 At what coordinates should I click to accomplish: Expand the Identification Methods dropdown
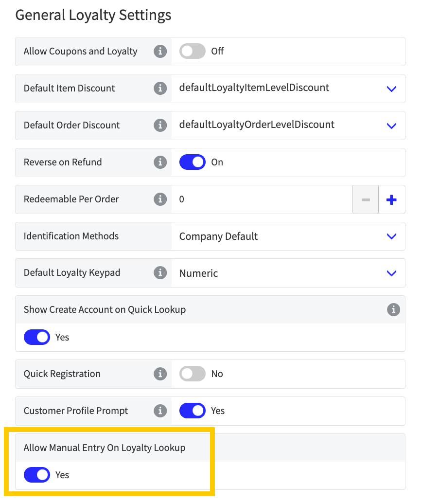391,236
